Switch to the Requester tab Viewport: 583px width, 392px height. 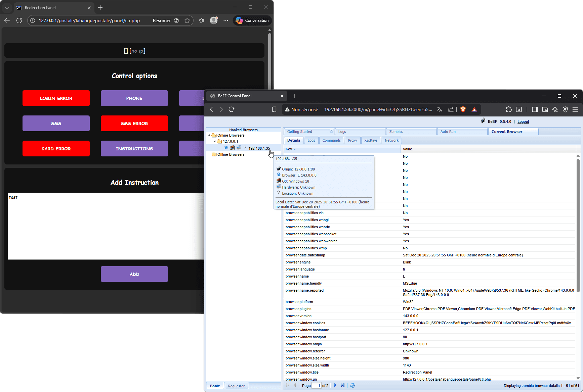click(x=236, y=386)
